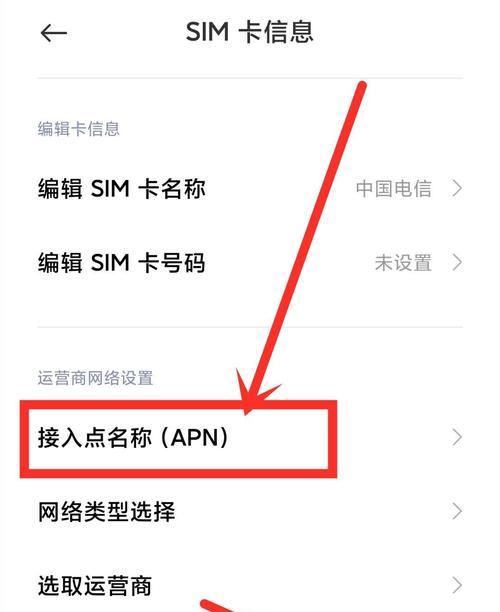Tap the 编辑卡信息 section header
Viewport: 500px width, 612px height.
(78, 129)
